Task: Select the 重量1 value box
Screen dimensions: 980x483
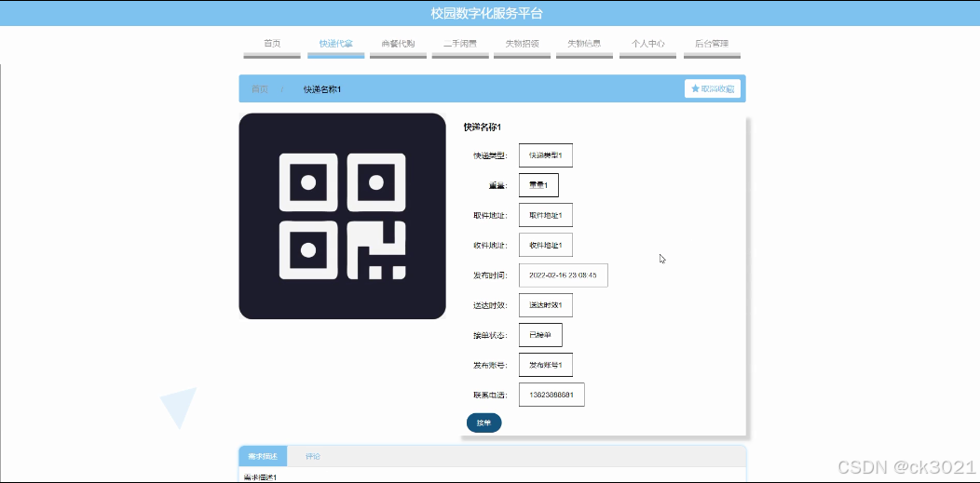Action: (x=538, y=185)
